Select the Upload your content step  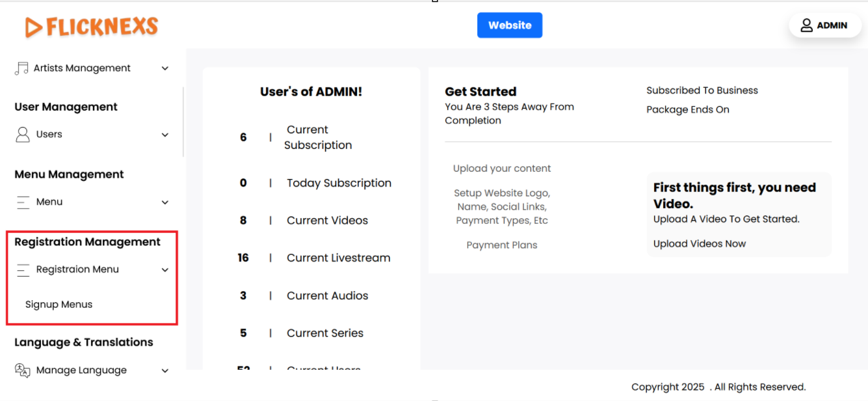pos(502,169)
